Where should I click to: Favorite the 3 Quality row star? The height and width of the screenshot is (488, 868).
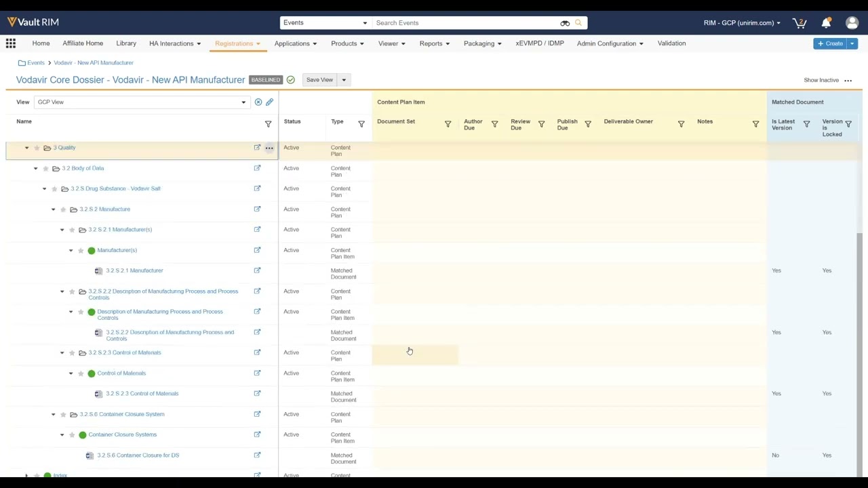37,148
